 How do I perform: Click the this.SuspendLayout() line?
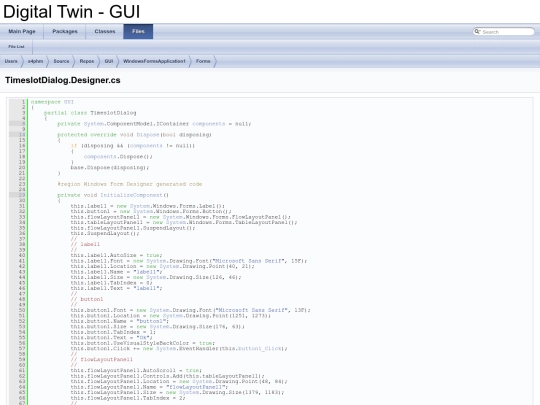tap(105, 233)
